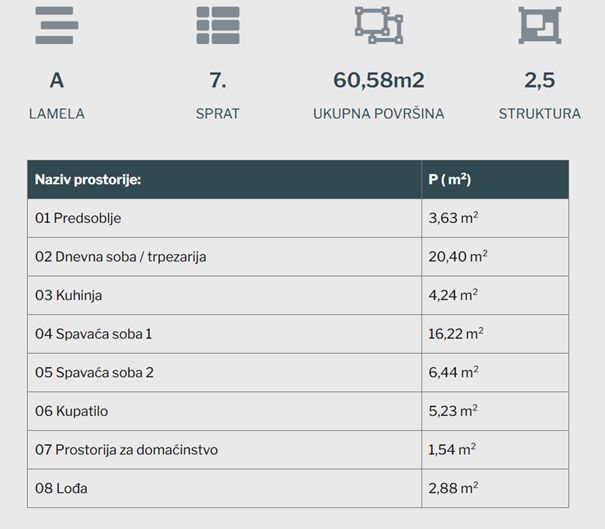The width and height of the screenshot is (605, 529).
Task: Select the 08 Lođa row
Action: tap(298, 488)
